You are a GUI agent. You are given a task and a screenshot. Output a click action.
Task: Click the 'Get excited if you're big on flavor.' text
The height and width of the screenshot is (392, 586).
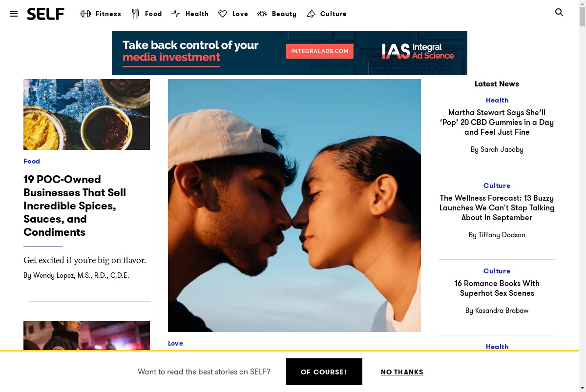click(x=85, y=260)
